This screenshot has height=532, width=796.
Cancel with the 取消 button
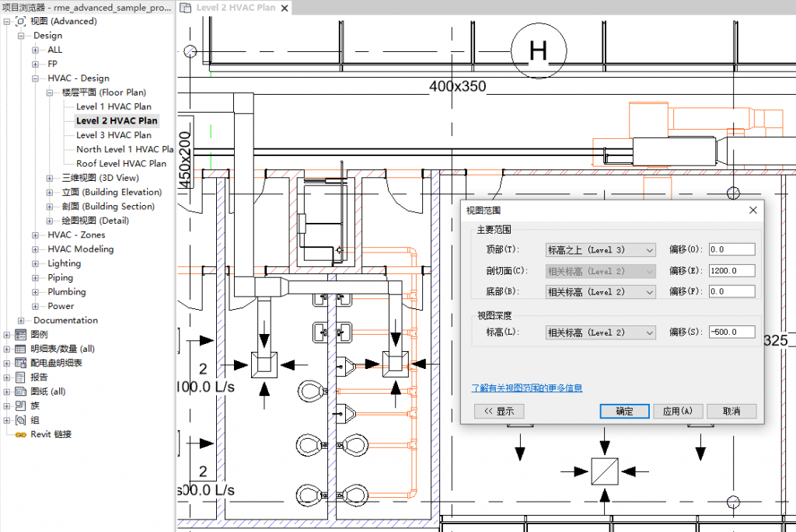tap(731, 411)
